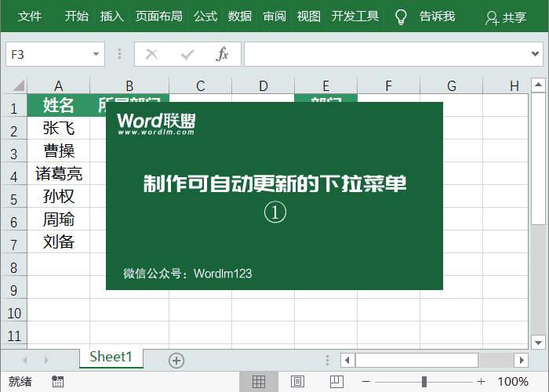
Task: Select column D header
Action: tap(264, 85)
